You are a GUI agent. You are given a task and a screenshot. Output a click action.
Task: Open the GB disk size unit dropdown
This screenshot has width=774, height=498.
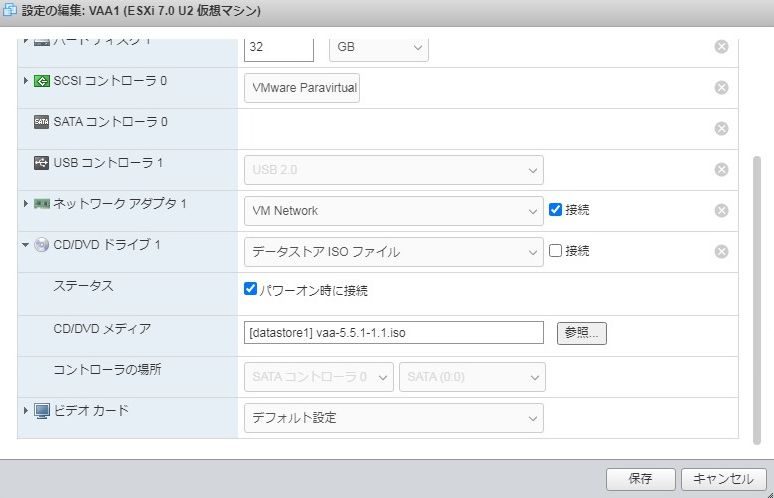coord(379,47)
